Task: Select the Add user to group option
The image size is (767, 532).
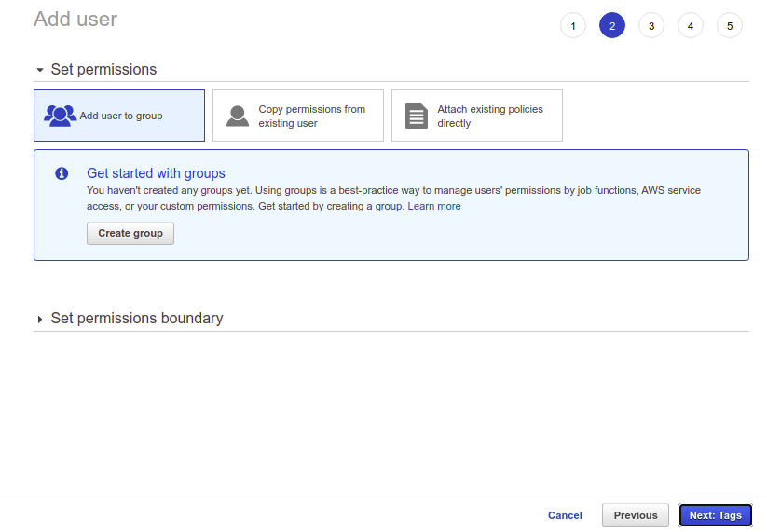Action: tap(120, 116)
